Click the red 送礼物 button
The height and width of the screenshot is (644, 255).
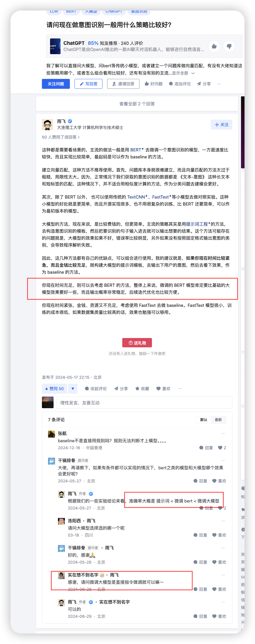point(137,343)
